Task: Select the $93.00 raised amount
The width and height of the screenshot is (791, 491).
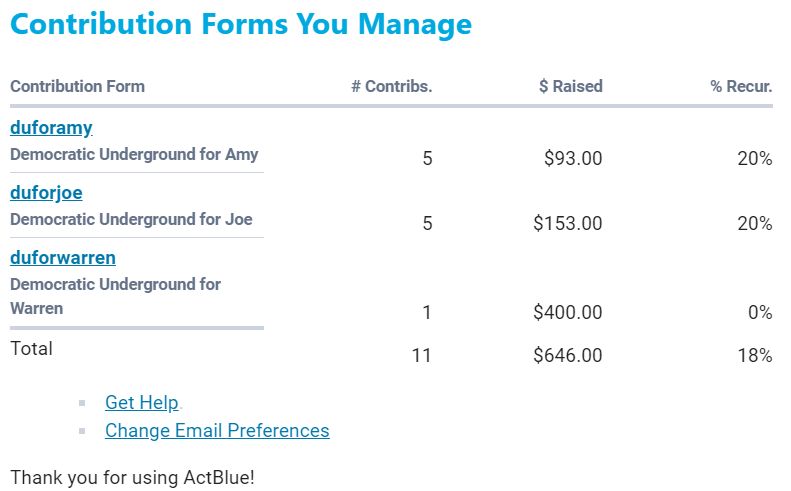Action: point(573,158)
